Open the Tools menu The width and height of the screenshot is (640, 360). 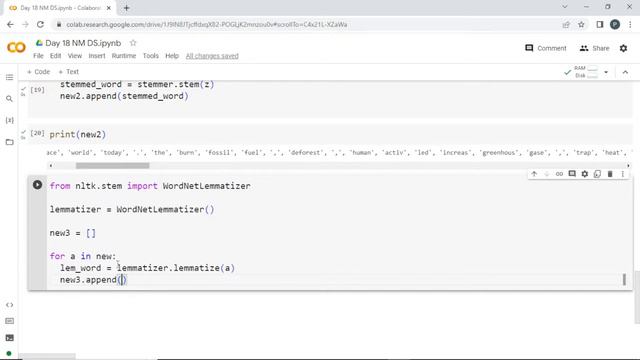point(151,56)
